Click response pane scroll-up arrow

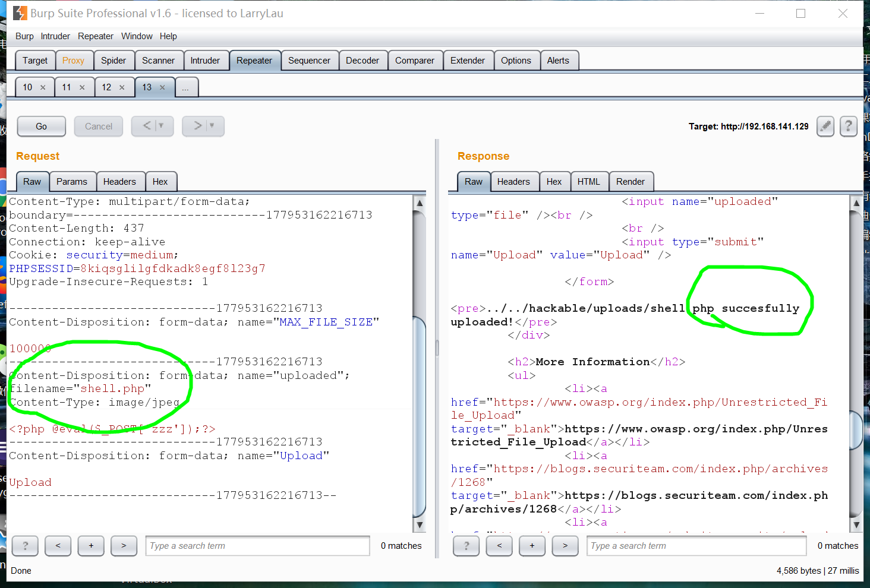click(856, 203)
